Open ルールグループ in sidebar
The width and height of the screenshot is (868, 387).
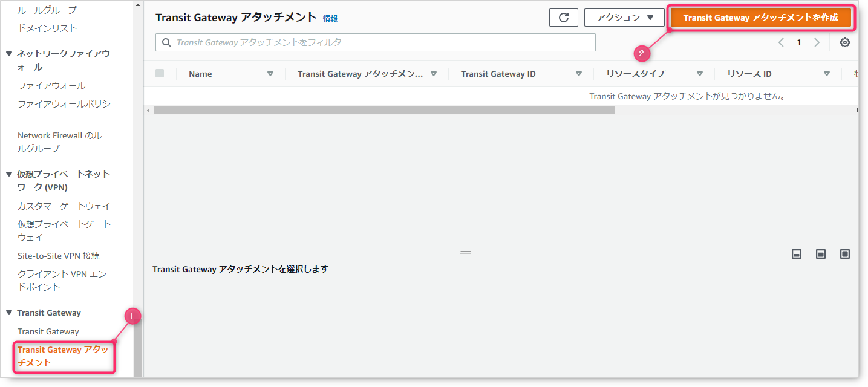47,10
